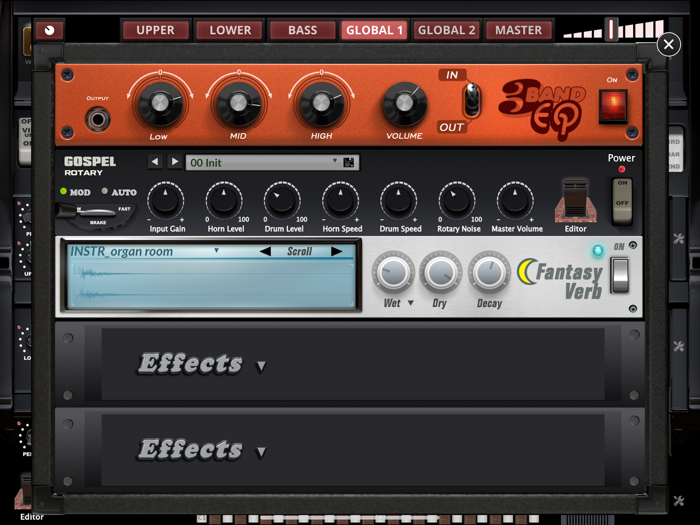Click middle wrench tools icon on right edge
Image resolution: width=700 pixels, height=525 pixels.
[x=679, y=346]
